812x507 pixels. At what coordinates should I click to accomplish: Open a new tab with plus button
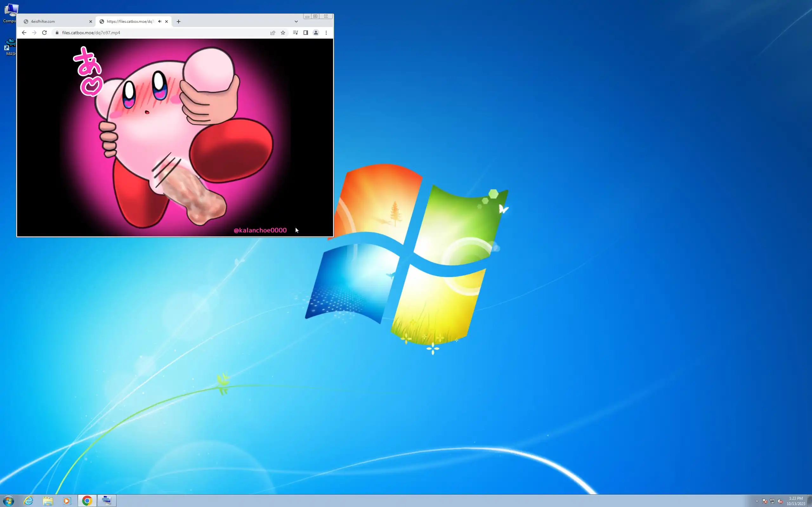pyautogui.click(x=179, y=22)
